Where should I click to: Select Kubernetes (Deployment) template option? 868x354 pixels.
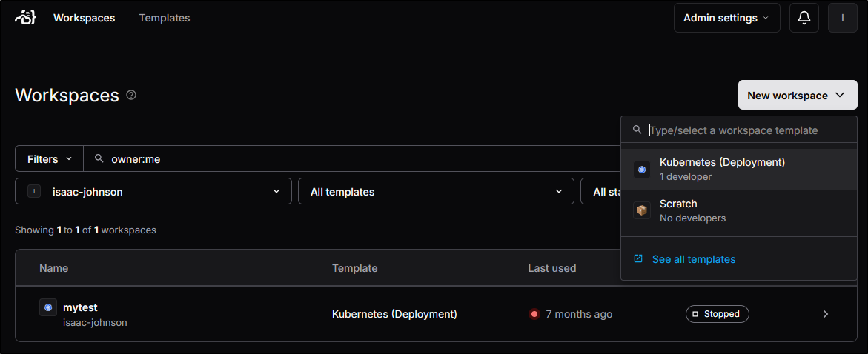click(x=721, y=169)
